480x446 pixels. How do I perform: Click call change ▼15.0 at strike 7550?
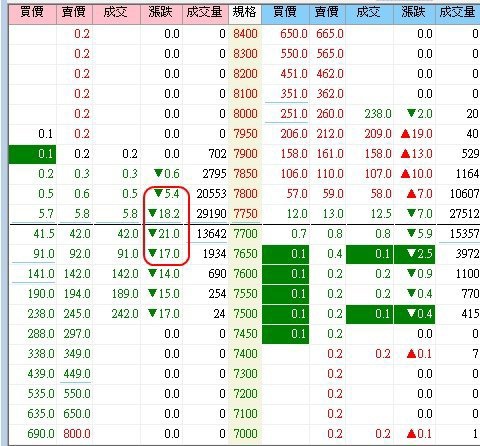click(164, 294)
